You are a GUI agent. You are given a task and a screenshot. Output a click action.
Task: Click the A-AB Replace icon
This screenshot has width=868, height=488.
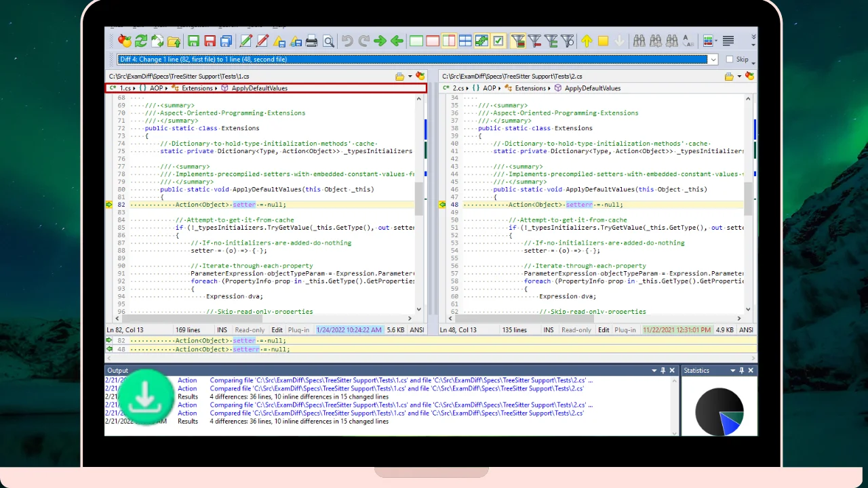[688, 41]
